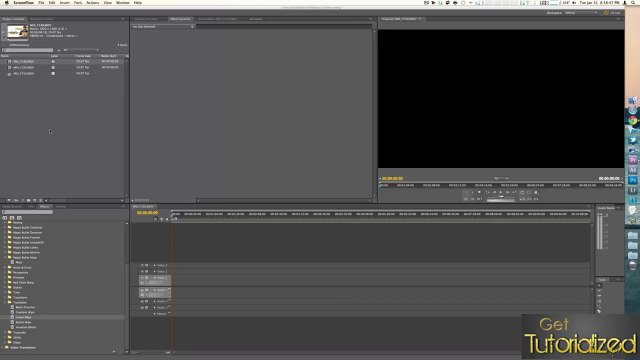The height and width of the screenshot is (360, 640).
Task: Adjust the Project panel zoom slider
Action: [x=57, y=200]
